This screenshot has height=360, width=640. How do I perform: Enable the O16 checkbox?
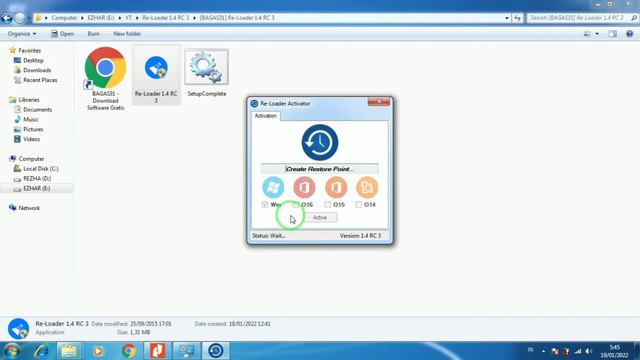tap(296, 204)
